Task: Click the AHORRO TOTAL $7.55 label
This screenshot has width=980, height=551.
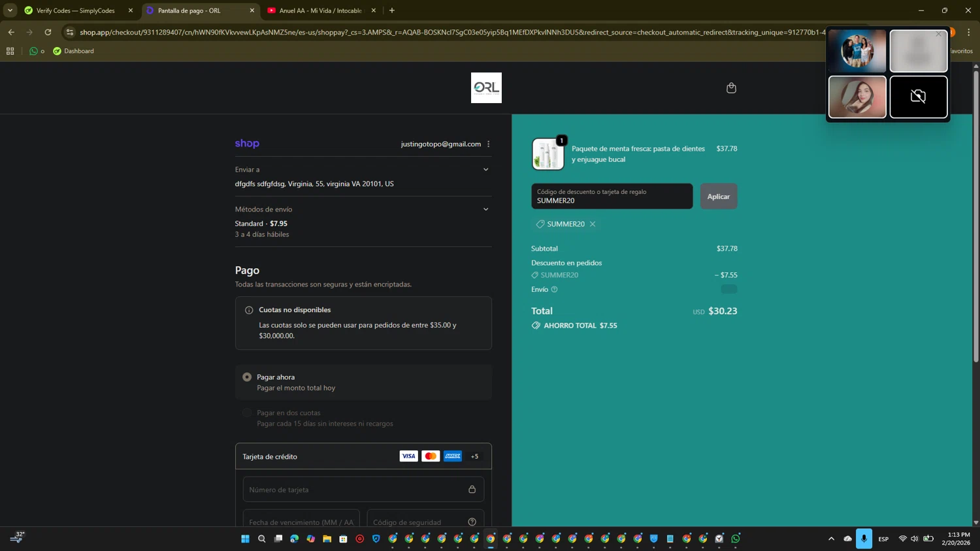Action: [580, 325]
